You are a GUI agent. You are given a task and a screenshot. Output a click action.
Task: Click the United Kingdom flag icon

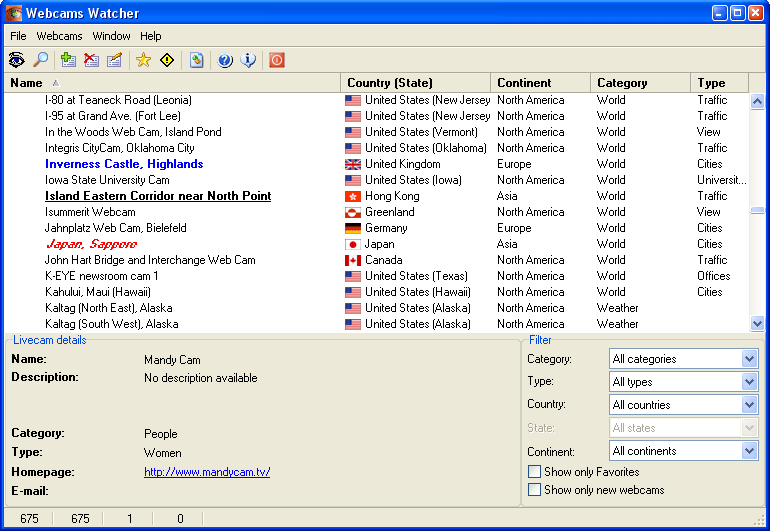tap(353, 165)
